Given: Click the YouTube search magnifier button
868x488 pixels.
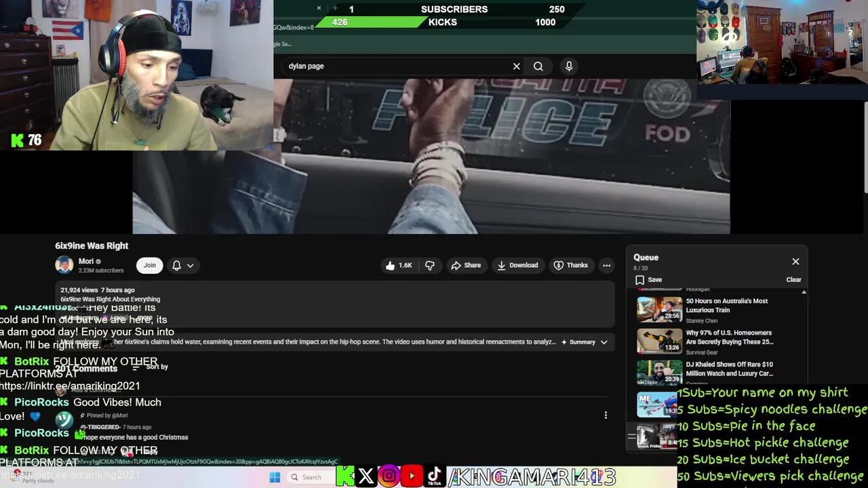Looking at the screenshot, I should point(538,66).
